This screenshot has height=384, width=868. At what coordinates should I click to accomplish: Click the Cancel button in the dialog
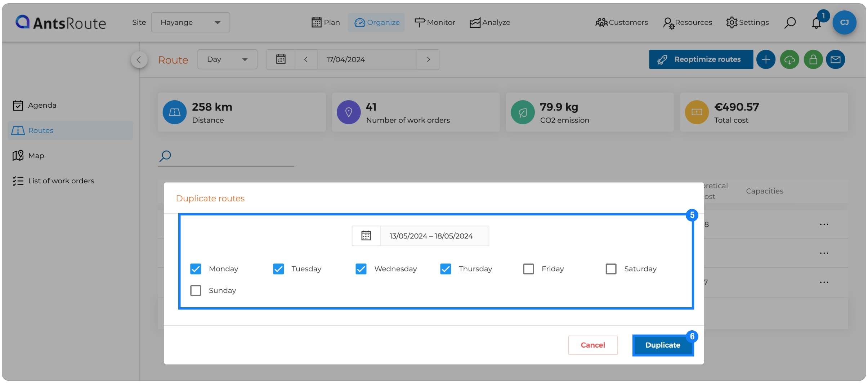point(592,345)
